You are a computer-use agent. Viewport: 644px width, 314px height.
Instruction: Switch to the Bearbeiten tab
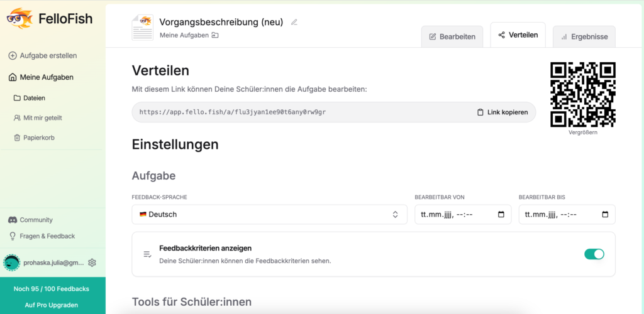(452, 36)
